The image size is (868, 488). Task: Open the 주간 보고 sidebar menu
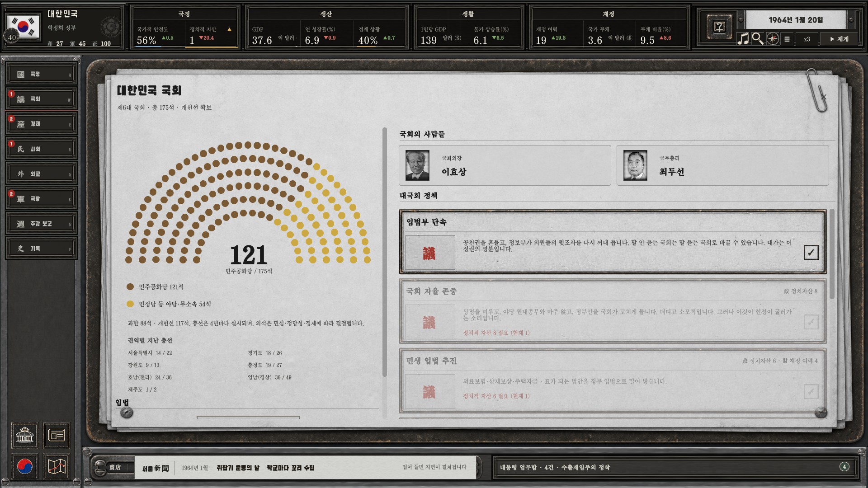coord(42,224)
